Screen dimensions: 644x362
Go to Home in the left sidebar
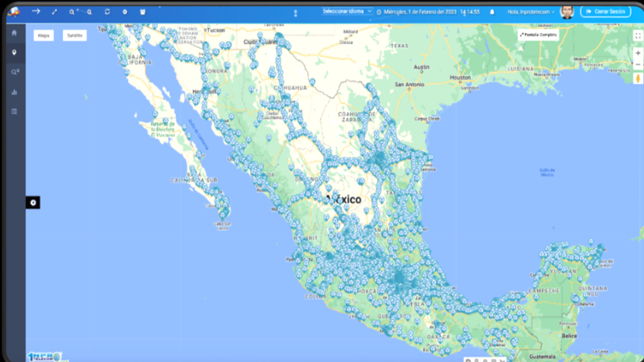coord(14,33)
